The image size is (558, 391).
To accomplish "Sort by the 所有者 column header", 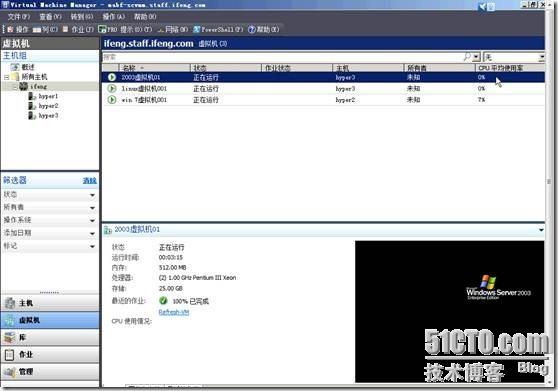I will (x=439, y=68).
